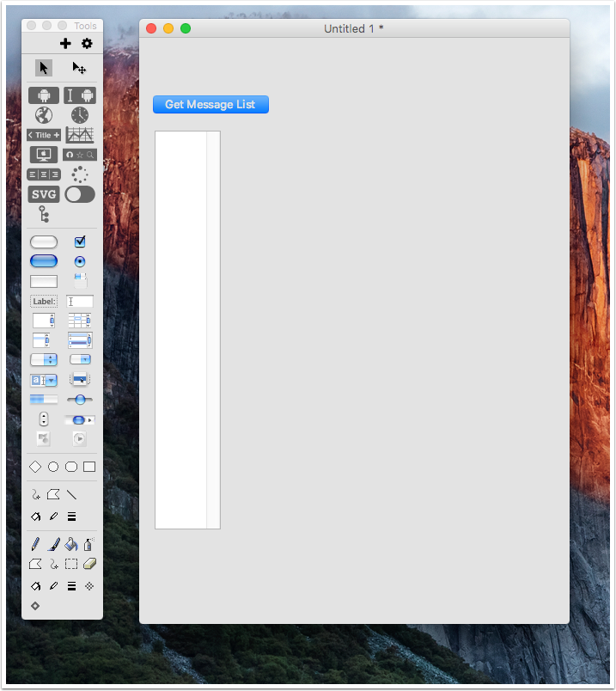Select the media player object tool
616x691 pixels.
[80, 438]
